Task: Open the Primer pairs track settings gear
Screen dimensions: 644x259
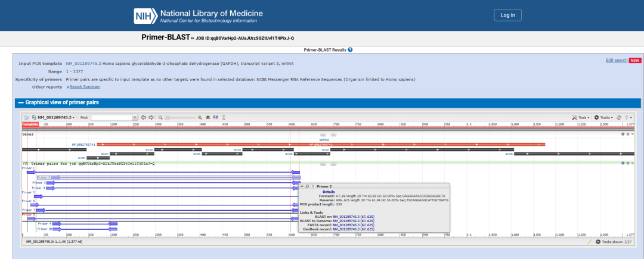Action: pyautogui.click(x=627, y=163)
